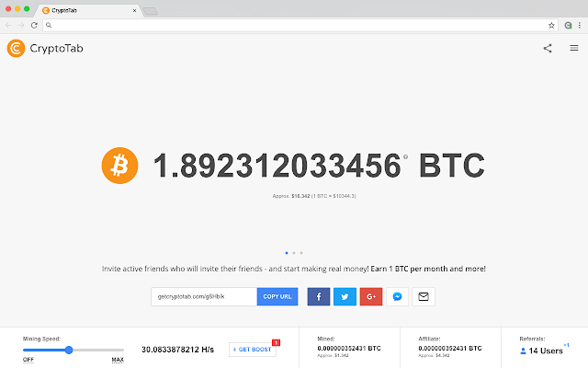Share the link on Twitter

tap(345, 296)
